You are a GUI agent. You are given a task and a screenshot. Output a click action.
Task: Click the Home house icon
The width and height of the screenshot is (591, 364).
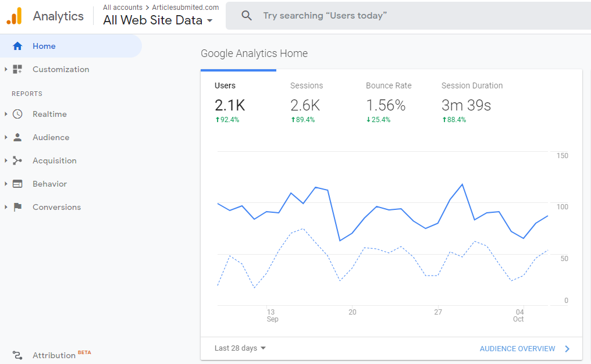pos(17,46)
